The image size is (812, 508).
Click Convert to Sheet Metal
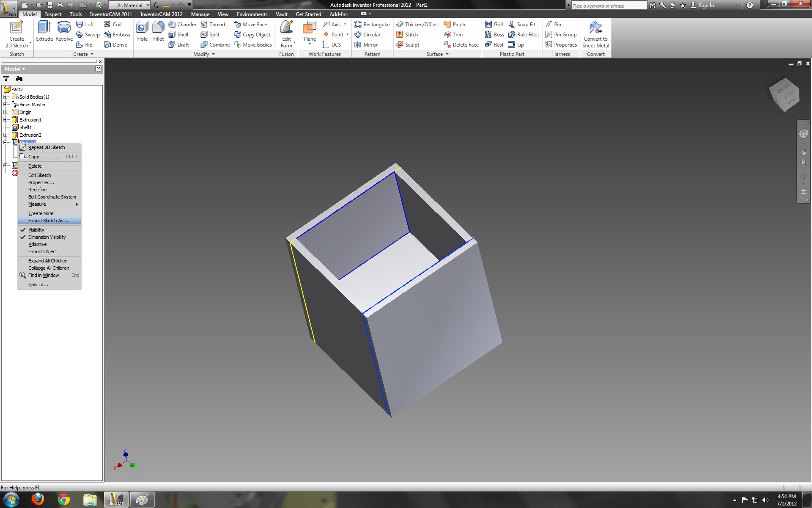tap(595, 34)
